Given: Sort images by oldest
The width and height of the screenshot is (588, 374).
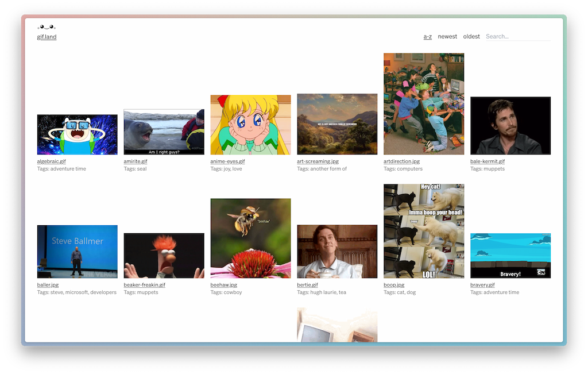Looking at the screenshot, I should [x=471, y=36].
